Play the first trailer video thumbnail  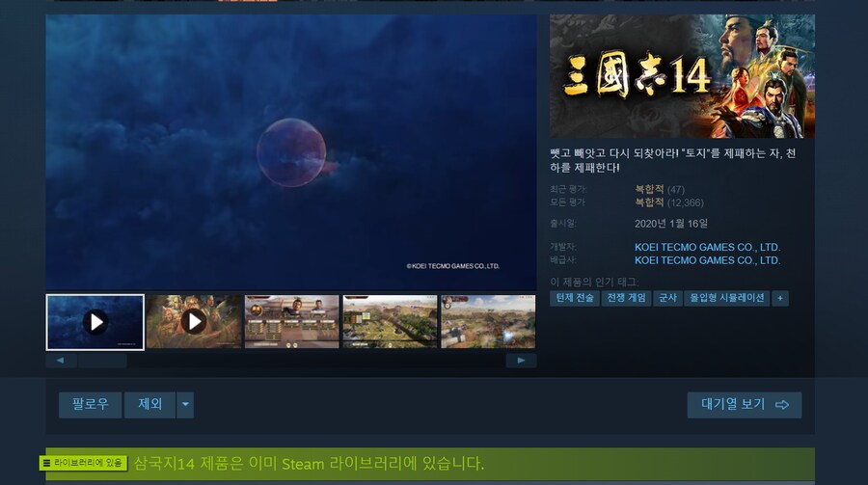pyautogui.click(x=95, y=322)
